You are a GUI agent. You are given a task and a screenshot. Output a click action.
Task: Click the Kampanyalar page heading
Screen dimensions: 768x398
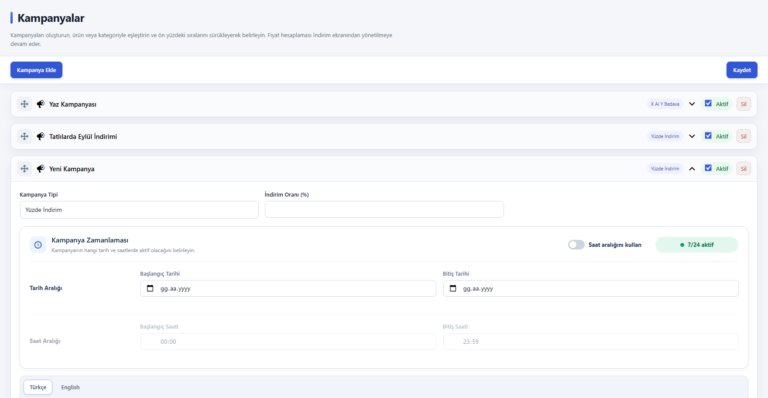point(51,18)
